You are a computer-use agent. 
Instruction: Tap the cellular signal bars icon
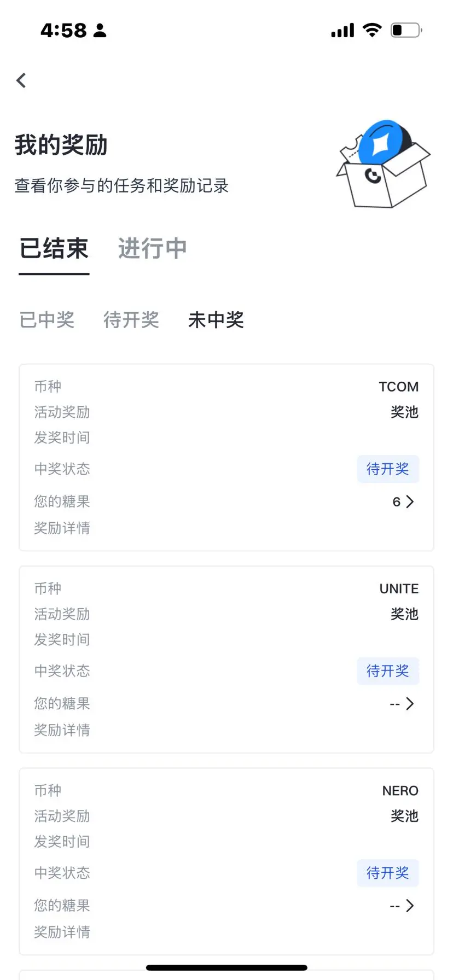[343, 30]
